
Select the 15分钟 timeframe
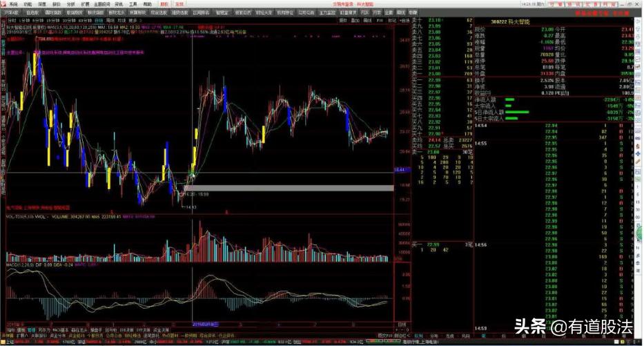pos(52,20)
